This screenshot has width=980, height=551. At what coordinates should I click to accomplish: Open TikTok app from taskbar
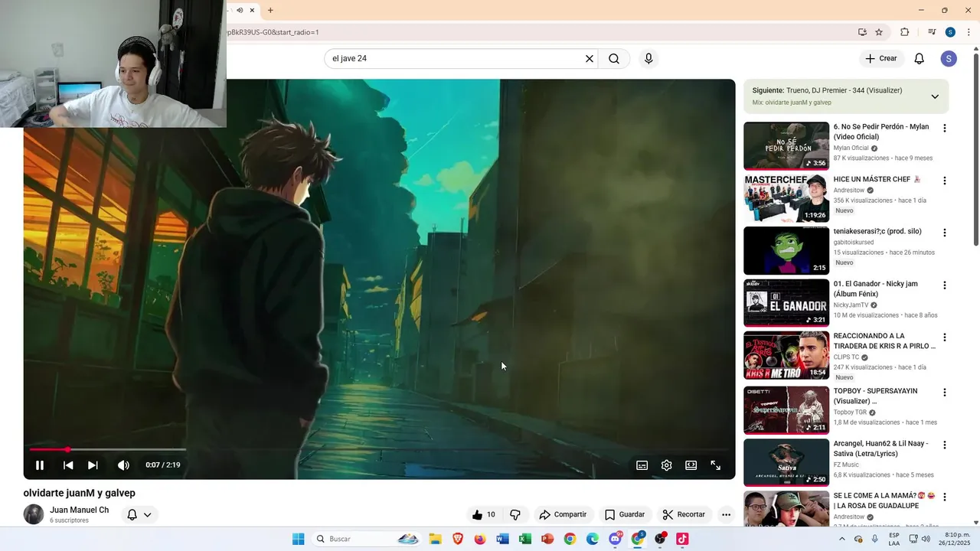tap(682, 539)
